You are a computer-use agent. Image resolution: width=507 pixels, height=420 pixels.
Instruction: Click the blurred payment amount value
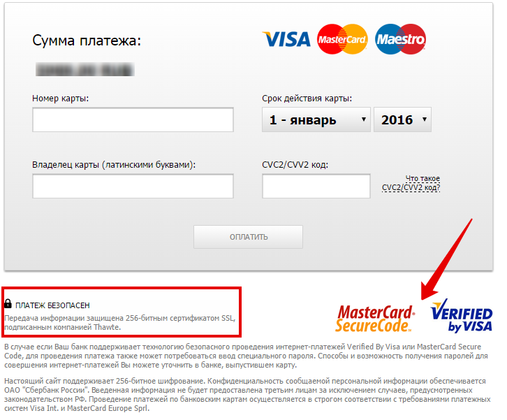(84, 70)
